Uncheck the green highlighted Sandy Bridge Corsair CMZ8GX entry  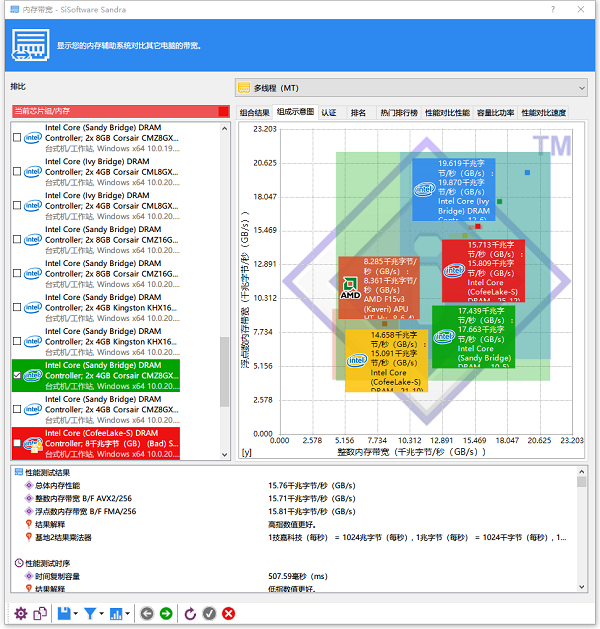click(x=17, y=375)
